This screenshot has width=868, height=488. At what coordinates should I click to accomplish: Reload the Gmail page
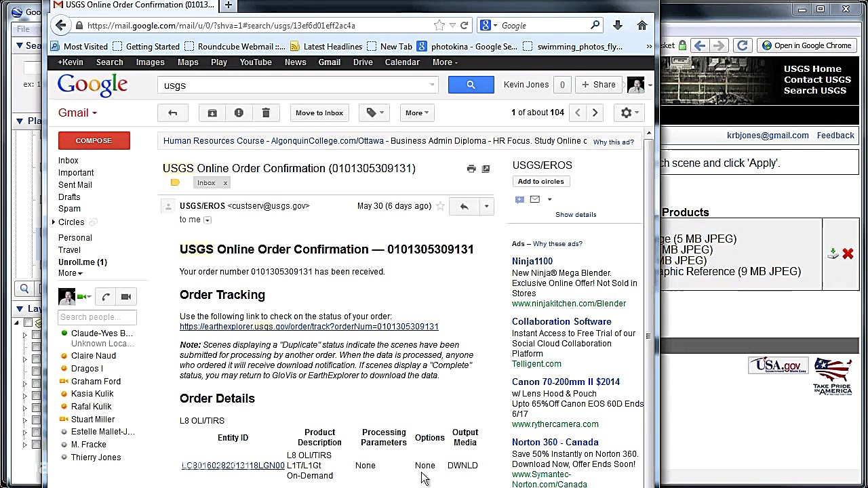tap(464, 26)
